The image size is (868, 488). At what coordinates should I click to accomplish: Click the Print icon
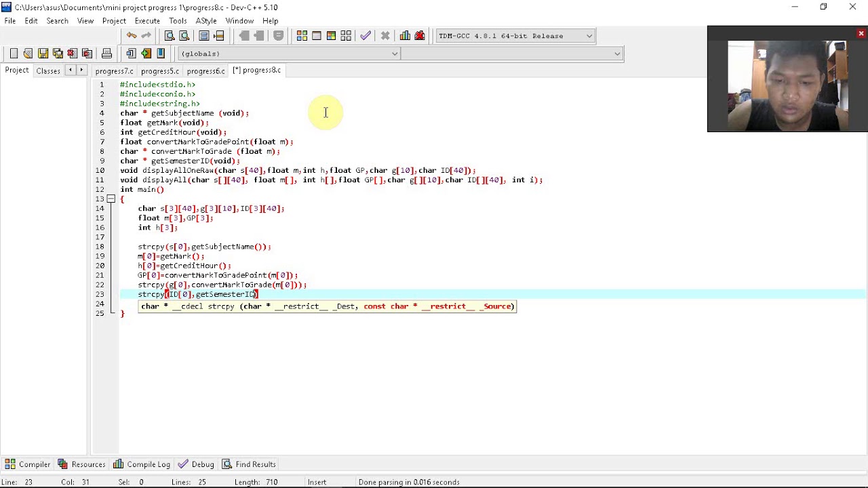pyautogui.click(x=106, y=54)
